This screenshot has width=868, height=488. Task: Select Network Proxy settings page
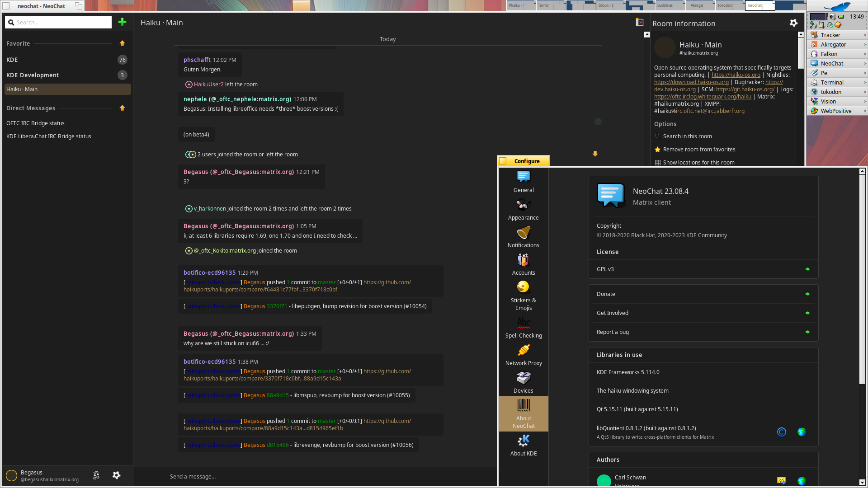(x=524, y=355)
